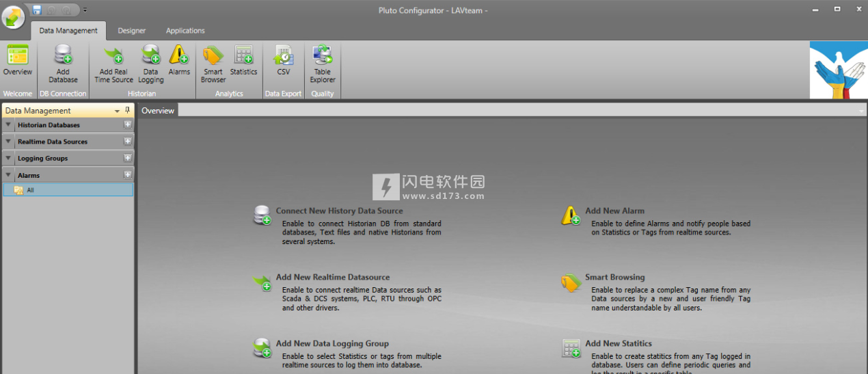Image resolution: width=868 pixels, height=374 pixels.
Task: Open Table Explorer from the ribbon
Action: coord(323,64)
